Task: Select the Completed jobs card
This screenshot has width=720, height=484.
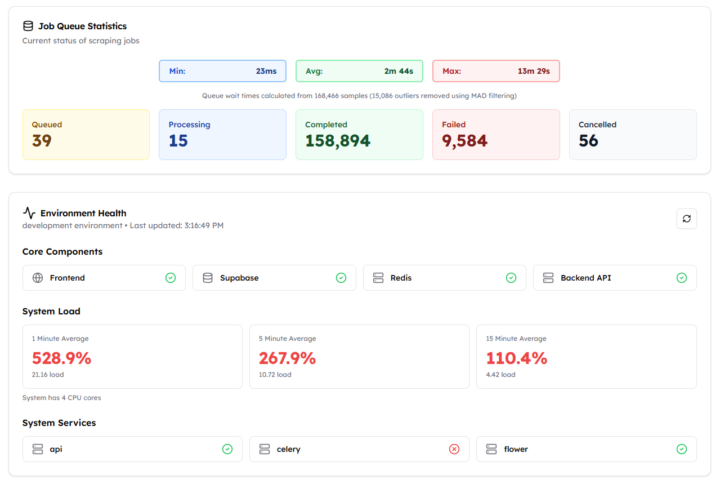Action: (x=359, y=134)
